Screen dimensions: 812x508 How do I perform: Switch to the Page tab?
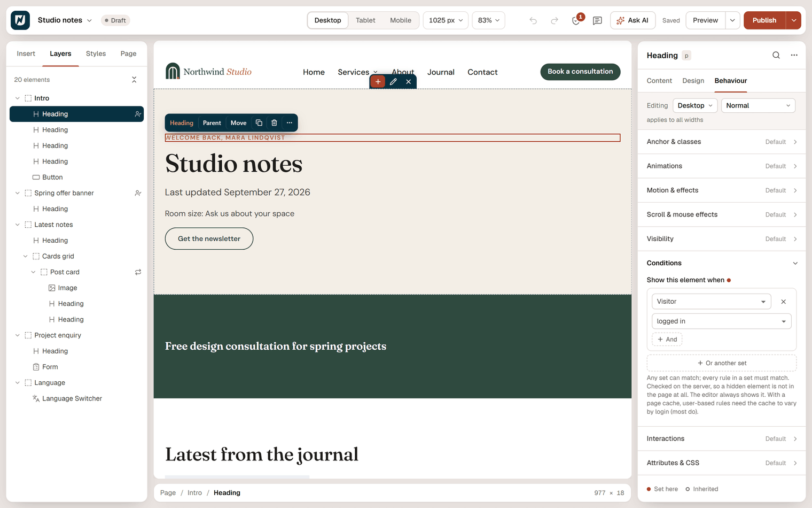pyautogui.click(x=128, y=53)
